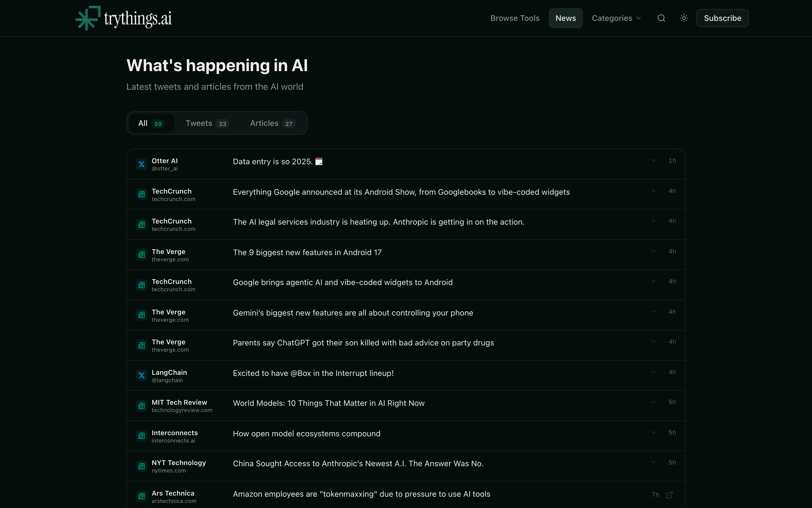Expand the World Models article chevron
812x508 pixels.
coord(653,402)
